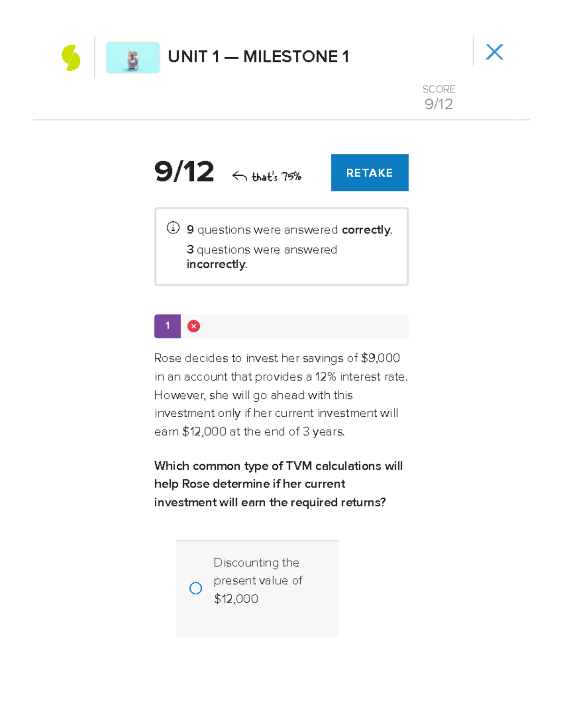Viewport: 563px width, 728px height.
Task: Click the bold word 'incorrectly' in the summary
Action: point(216,264)
